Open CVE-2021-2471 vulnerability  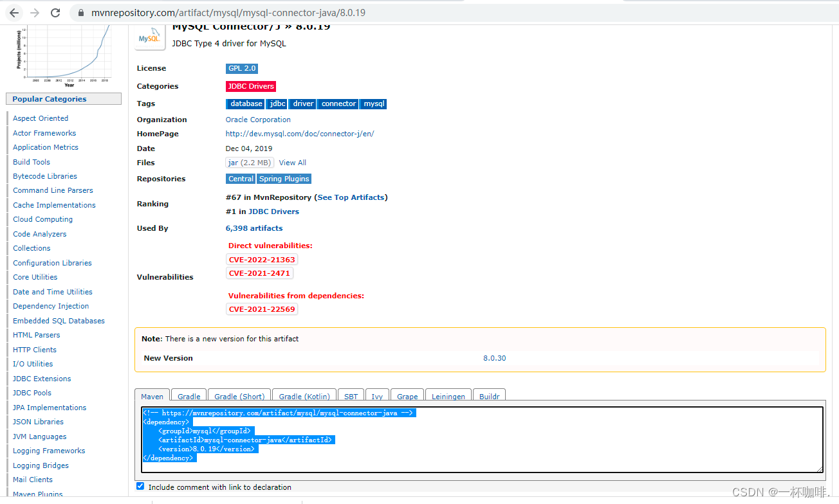point(259,273)
